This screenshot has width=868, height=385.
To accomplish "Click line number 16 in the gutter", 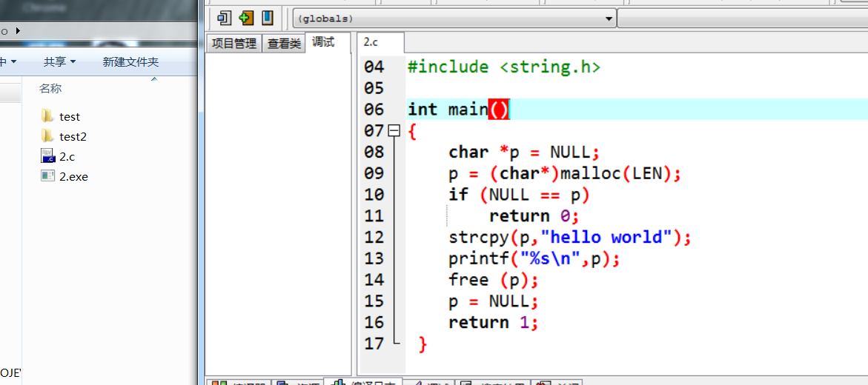I will coord(374,323).
